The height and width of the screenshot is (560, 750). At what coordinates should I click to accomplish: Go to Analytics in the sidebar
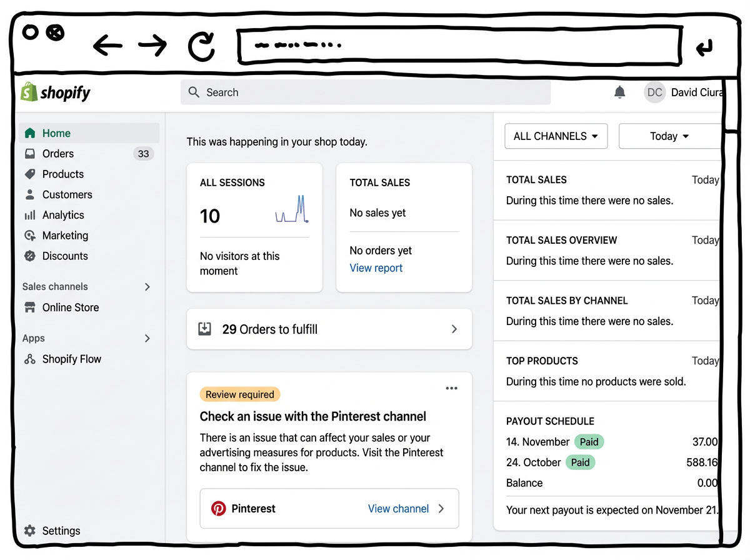62,215
